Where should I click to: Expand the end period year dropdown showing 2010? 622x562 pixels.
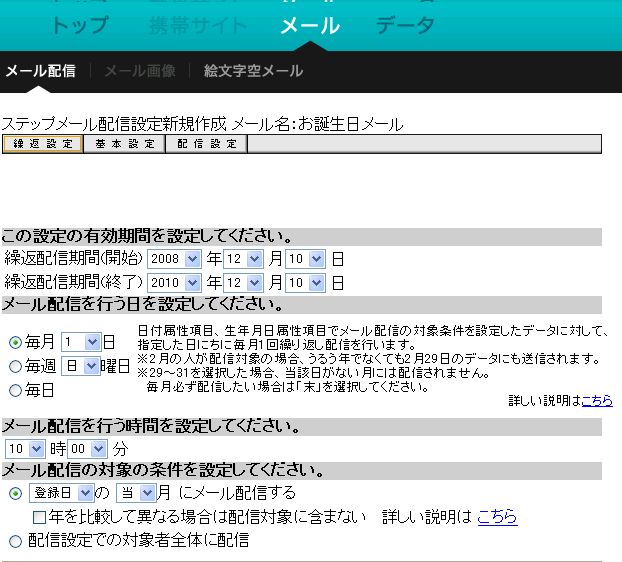(x=174, y=282)
